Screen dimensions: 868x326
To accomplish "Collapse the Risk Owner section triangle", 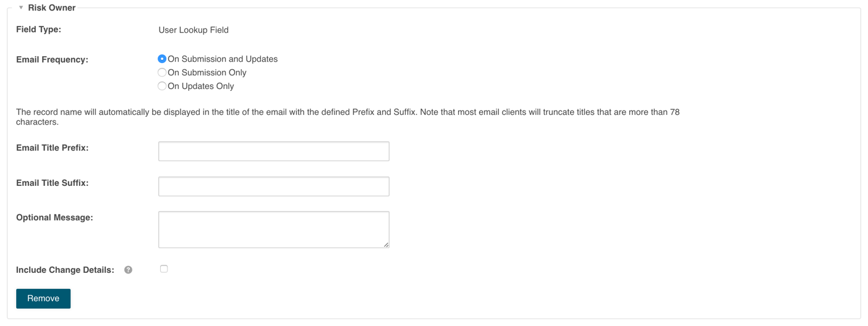I will (x=21, y=8).
